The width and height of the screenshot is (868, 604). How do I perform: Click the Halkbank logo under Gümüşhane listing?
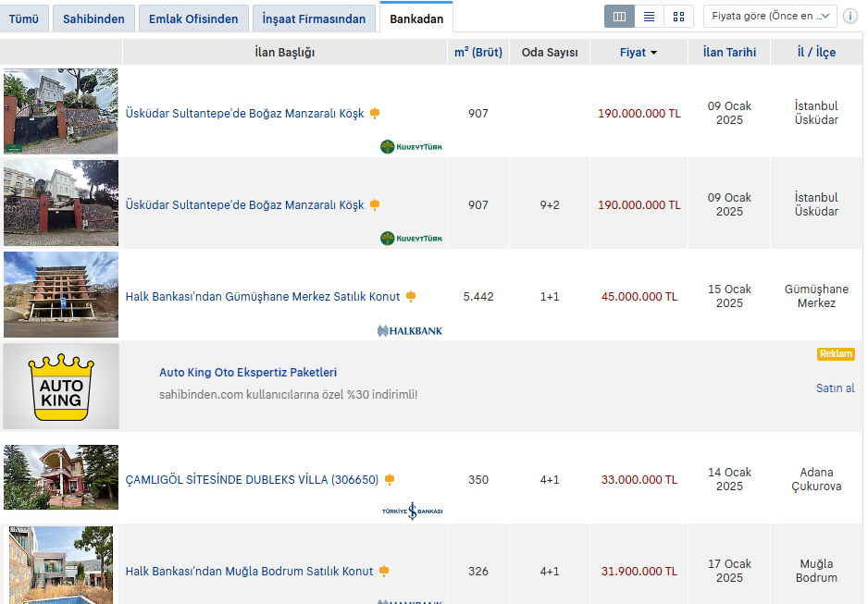click(409, 330)
